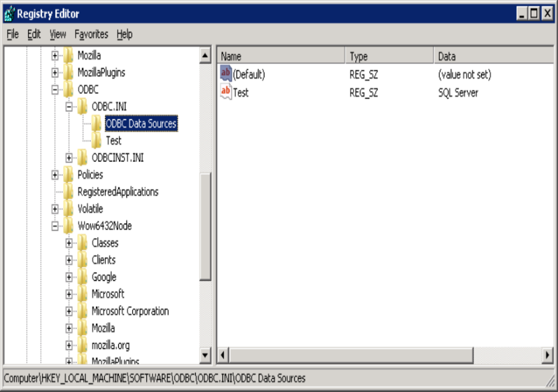
Task: Click the MozillaPlugins folder icon under Mozilla
Action: pos(69,72)
